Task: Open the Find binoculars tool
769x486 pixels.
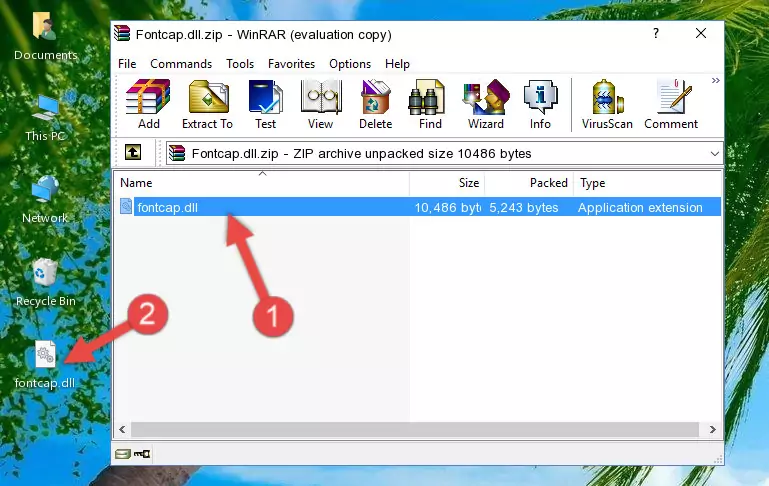Action: 430,104
